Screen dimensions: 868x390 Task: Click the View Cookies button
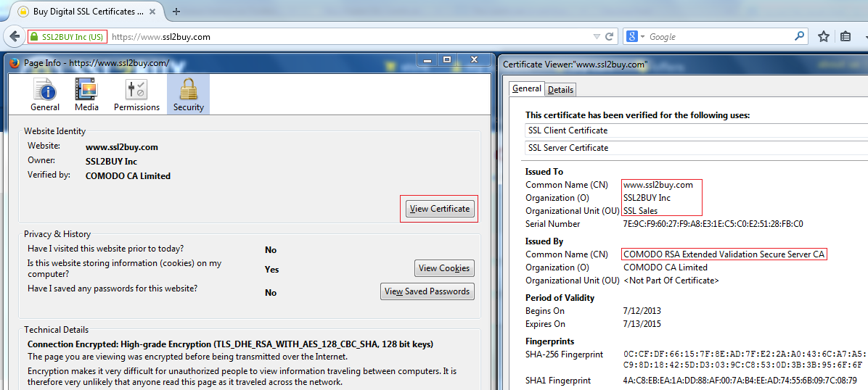pyautogui.click(x=444, y=268)
